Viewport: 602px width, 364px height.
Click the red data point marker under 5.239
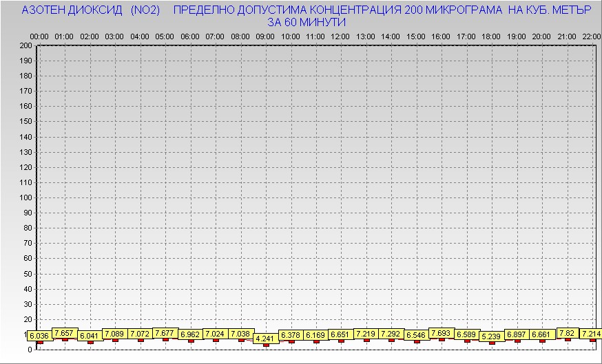492,343
